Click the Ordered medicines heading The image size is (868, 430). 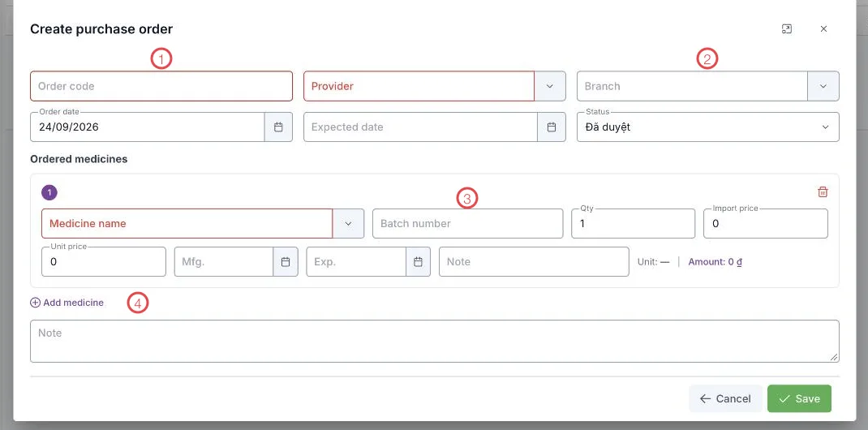point(79,159)
